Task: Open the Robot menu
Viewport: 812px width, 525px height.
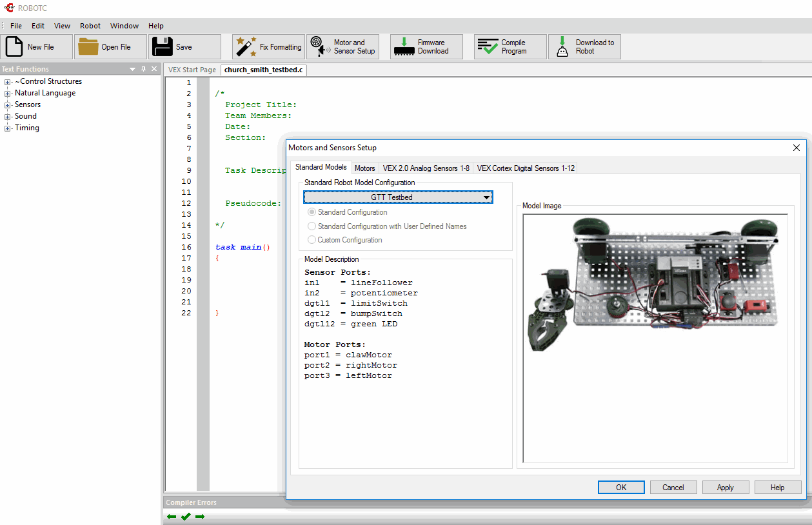Action: (90, 26)
